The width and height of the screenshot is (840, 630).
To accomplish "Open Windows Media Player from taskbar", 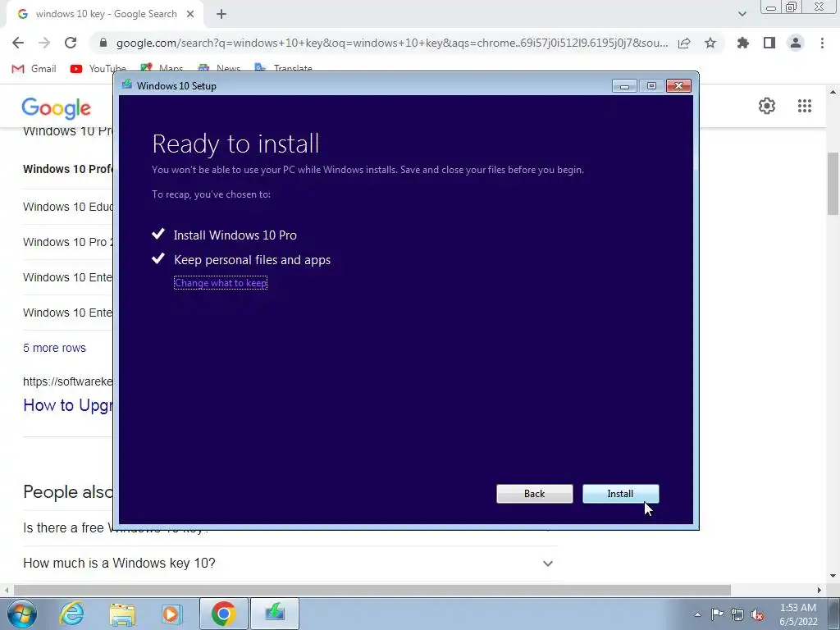I will click(172, 614).
